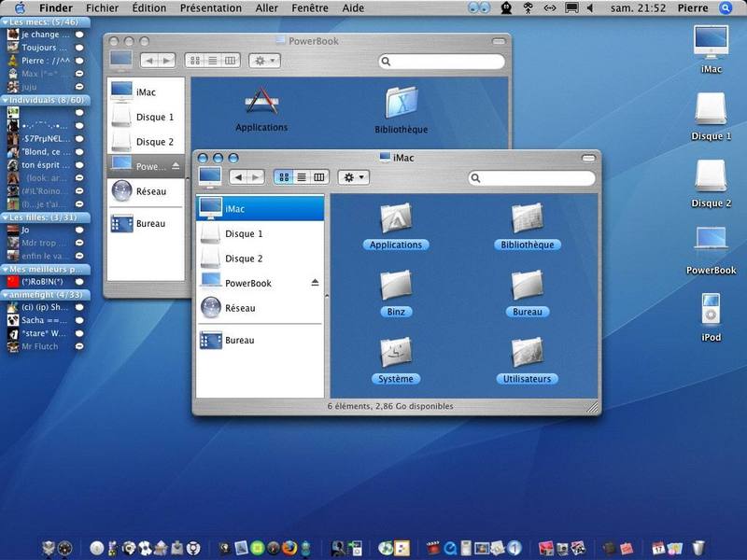747x560 pixels.
Task: Open the Action gear menu in iMac window
Action: [x=354, y=177]
